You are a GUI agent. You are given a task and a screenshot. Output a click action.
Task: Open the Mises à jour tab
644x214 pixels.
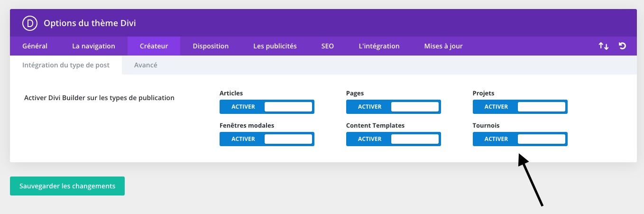[443, 46]
